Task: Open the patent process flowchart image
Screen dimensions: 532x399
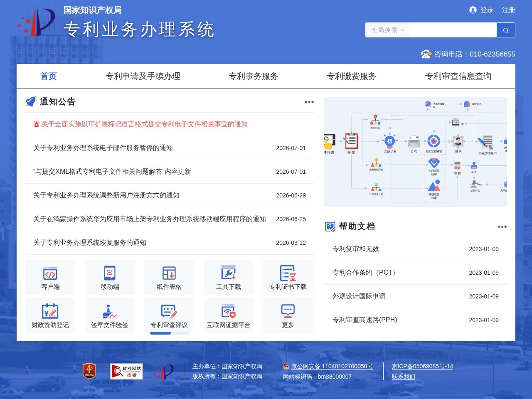Action: pos(416,152)
